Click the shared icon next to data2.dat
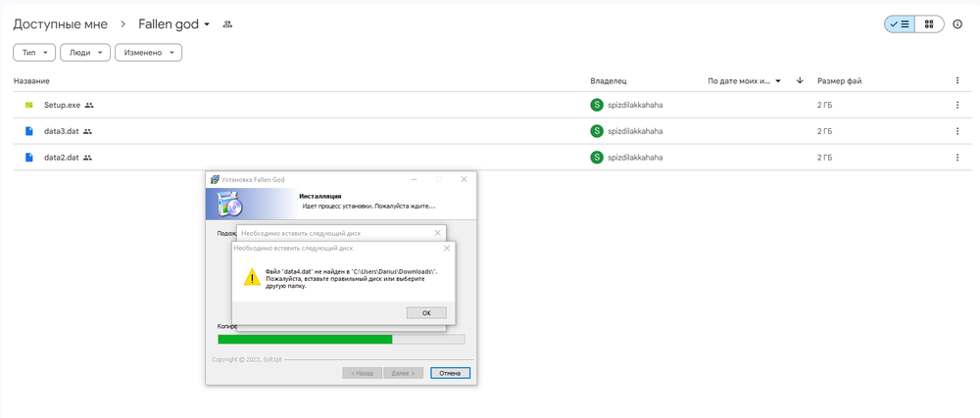 tap(87, 158)
